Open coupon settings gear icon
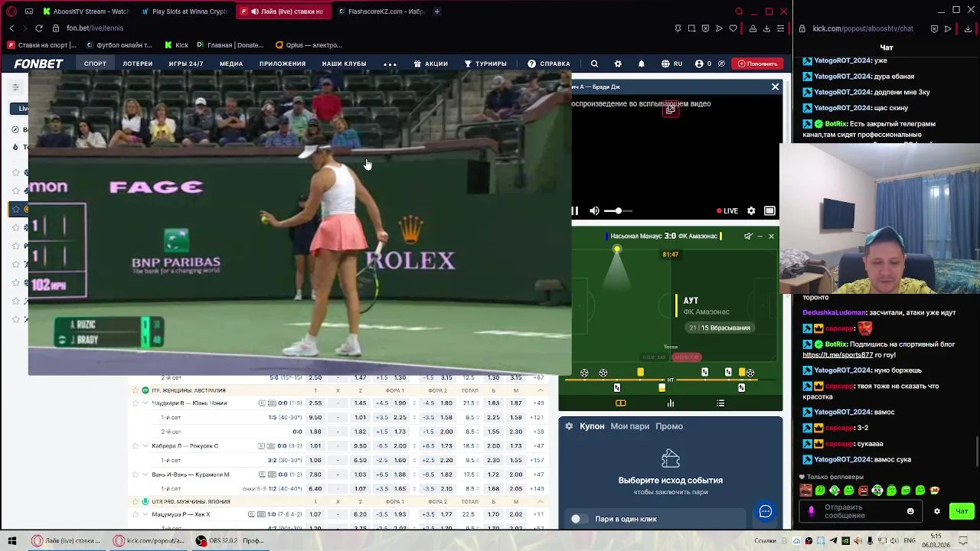This screenshot has height=551, width=980. pos(569,426)
